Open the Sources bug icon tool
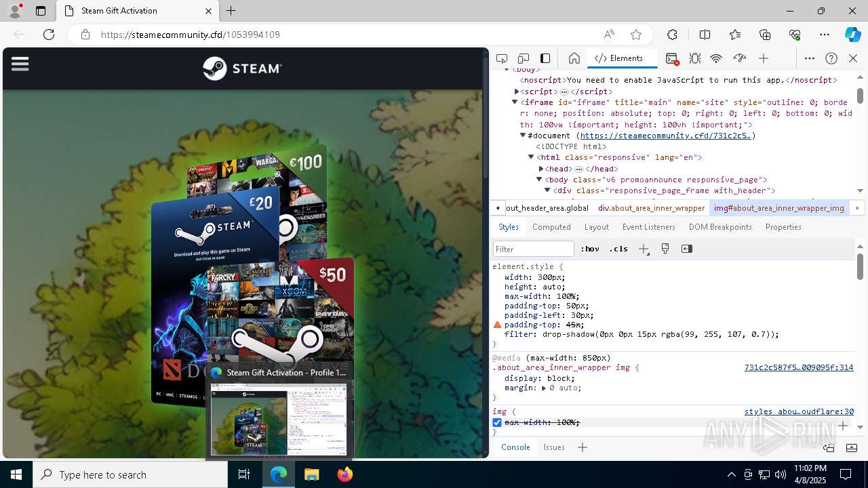The image size is (868, 488). point(694,58)
